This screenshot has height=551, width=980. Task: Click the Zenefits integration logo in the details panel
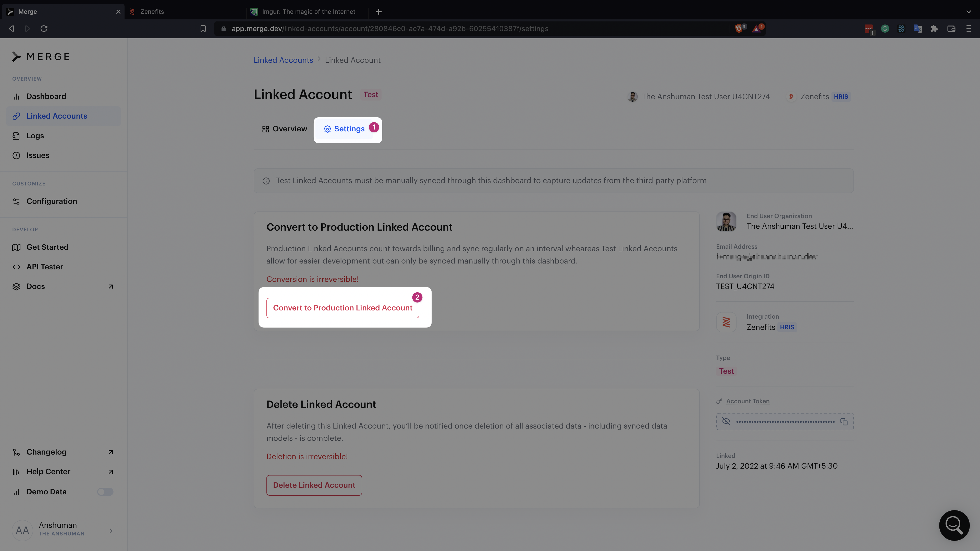[x=726, y=322]
